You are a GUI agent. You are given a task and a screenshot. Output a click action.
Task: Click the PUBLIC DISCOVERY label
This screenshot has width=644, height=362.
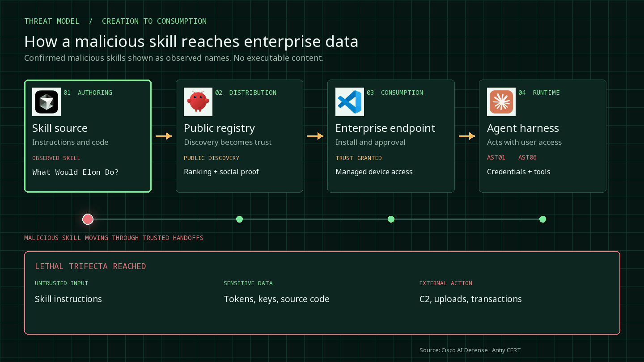tap(212, 158)
